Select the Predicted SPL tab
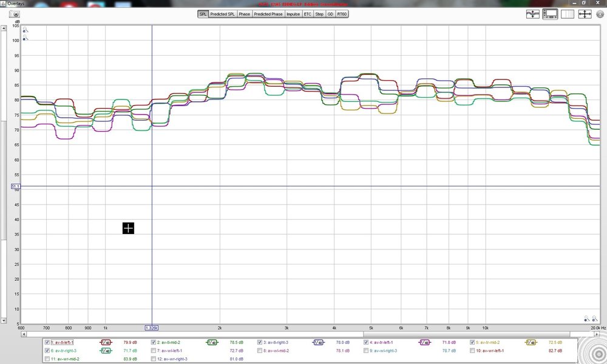Screen dimensions: 607x364 tap(222, 14)
